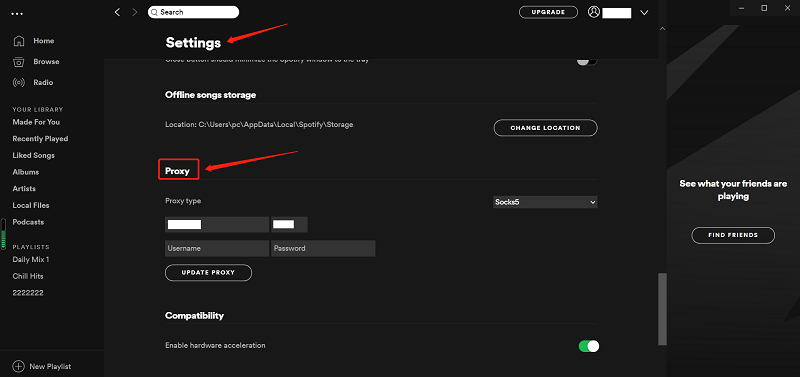This screenshot has height=377, width=800.
Task: Click the Proxy section heading
Action: pyautogui.click(x=178, y=171)
